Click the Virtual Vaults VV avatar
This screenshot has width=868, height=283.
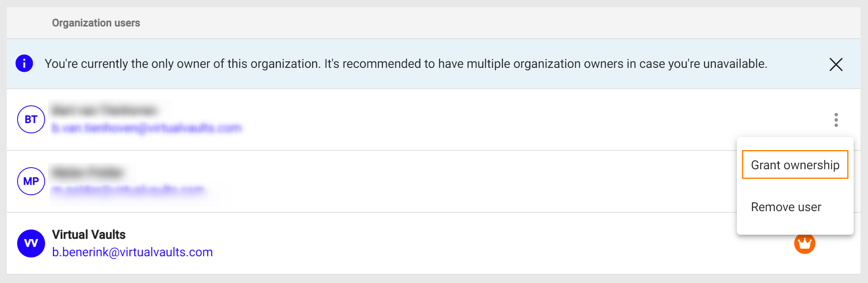31,243
